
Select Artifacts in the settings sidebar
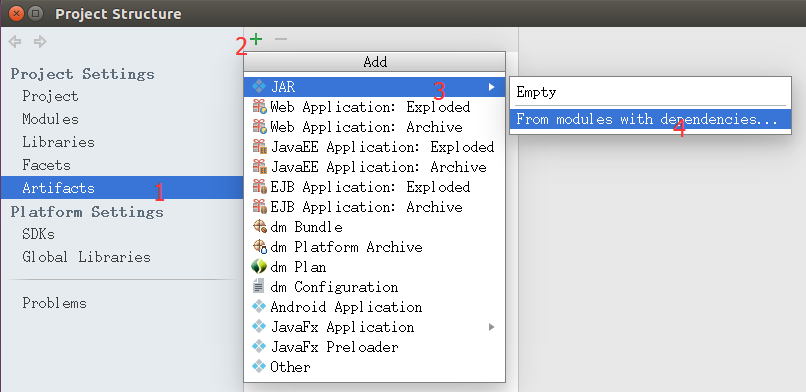click(122, 188)
